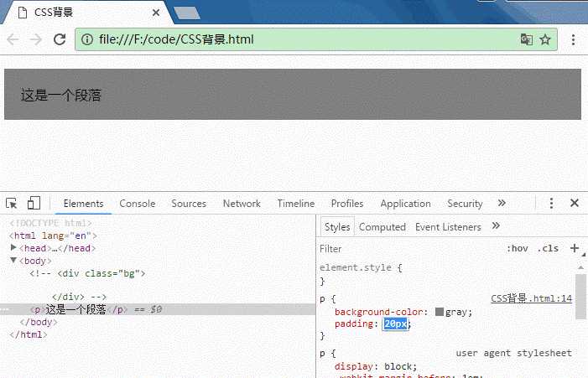Toggle the device toolbar in DevTools
This screenshot has height=378, width=588.
tap(34, 203)
